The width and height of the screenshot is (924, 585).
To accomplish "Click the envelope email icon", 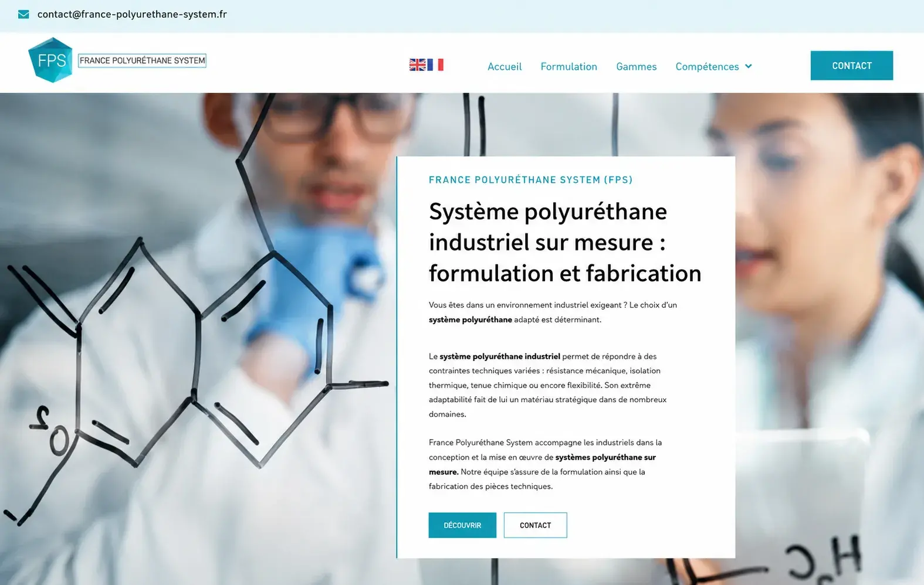I will click(23, 15).
